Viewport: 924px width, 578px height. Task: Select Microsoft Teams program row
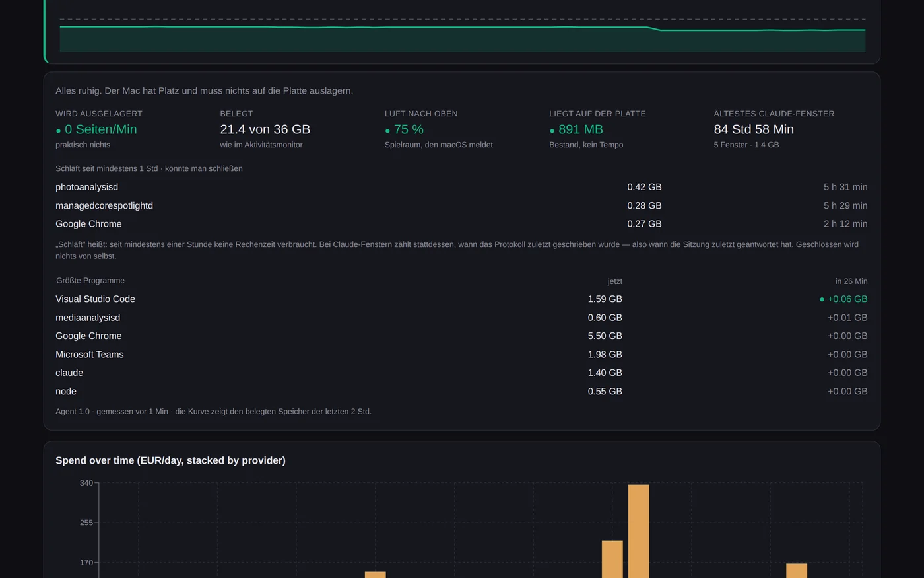coord(461,355)
